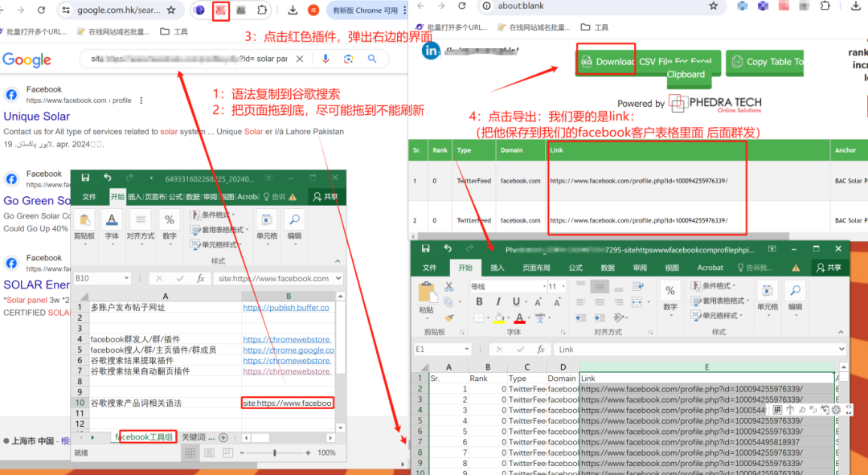
Task: Switch left Excel to Page Layout view
Action: (x=209, y=452)
